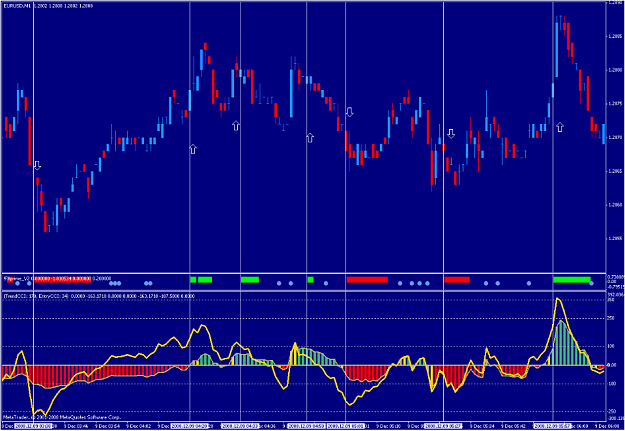Viewport: 625px width, 431px height.
Task: Select the up arrow signal beside the rightmost vertical line
Action: [x=560, y=127]
